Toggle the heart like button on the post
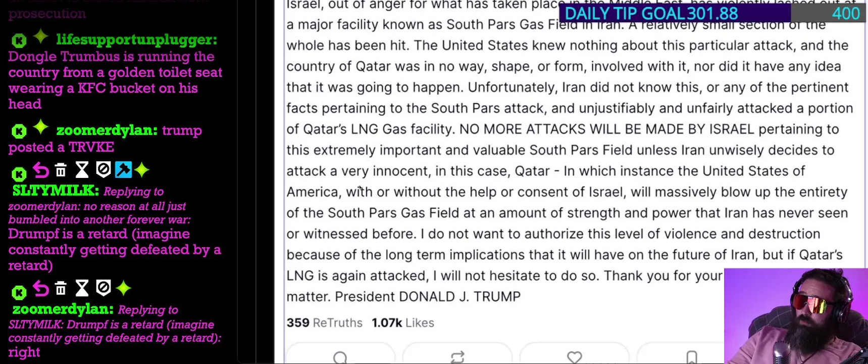The height and width of the screenshot is (364, 868). (575, 357)
